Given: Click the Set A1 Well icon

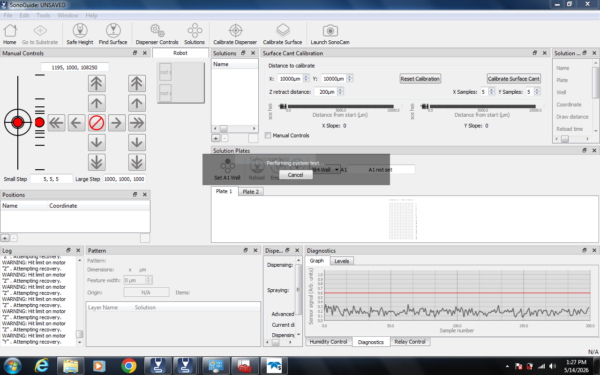Looking at the screenshot, I should (227, 170).
